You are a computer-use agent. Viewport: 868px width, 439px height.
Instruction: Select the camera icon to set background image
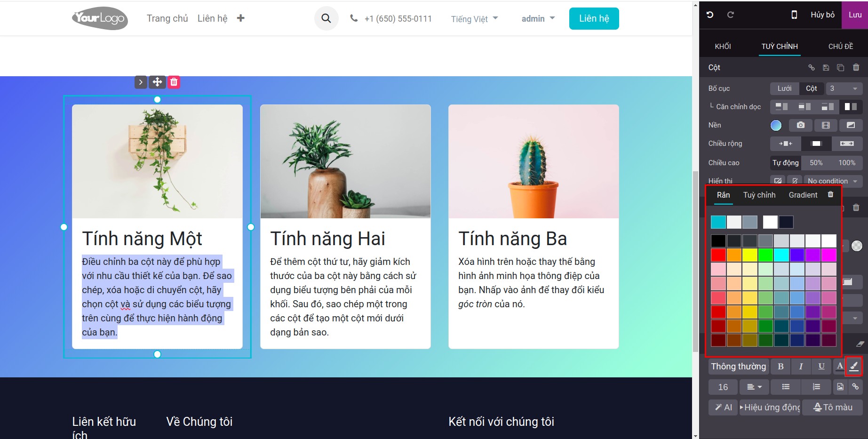click(x=800, y=125)
